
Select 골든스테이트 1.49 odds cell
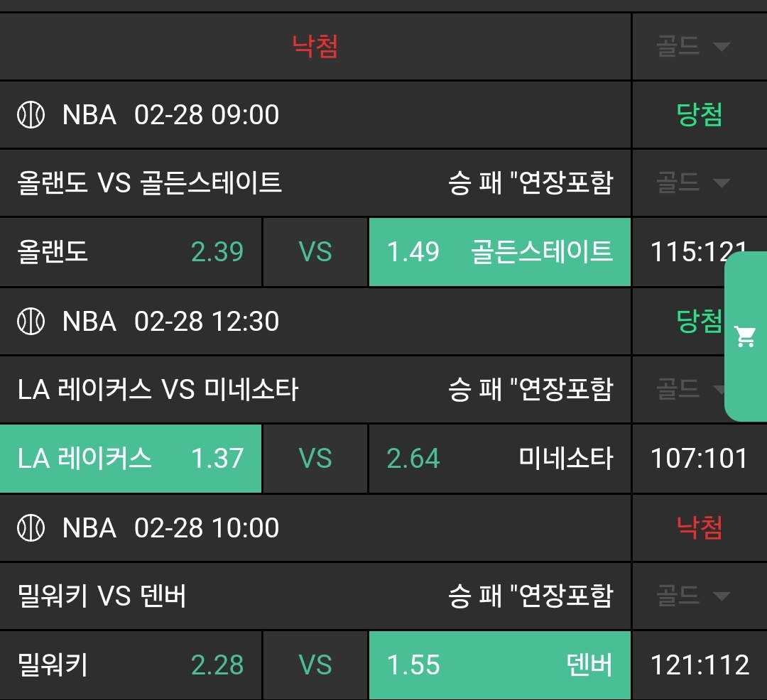click(499, 252)
